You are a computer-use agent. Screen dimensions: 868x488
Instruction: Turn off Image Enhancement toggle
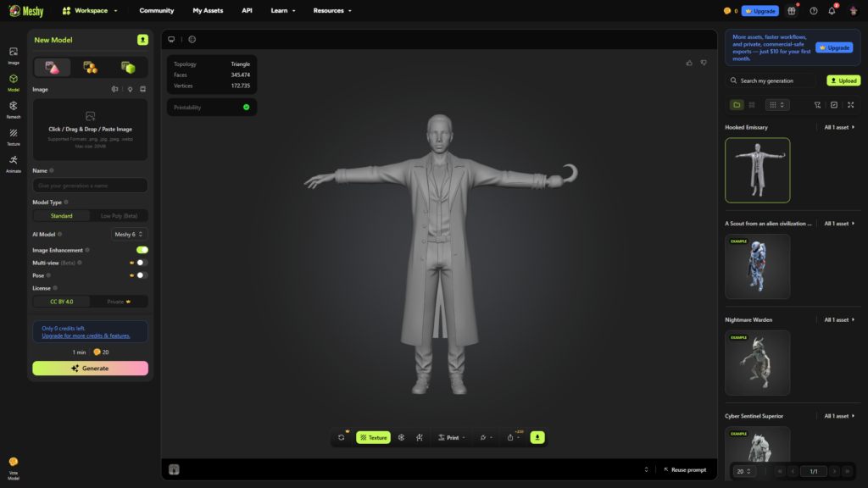pyautogui.click(x=142, y=250)
